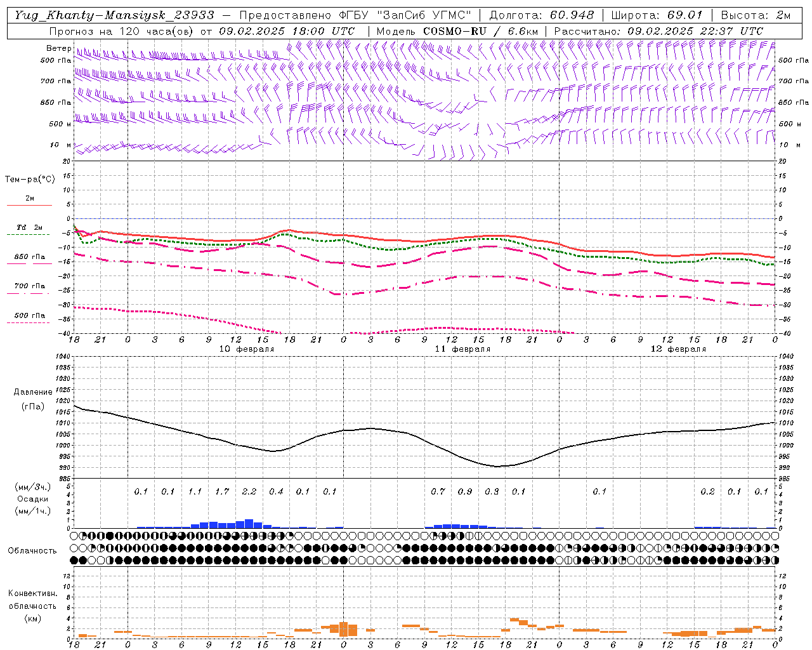Click the 0.3 precipitation total value
Viewport: 812px width, 650px height.
point(492,491)
